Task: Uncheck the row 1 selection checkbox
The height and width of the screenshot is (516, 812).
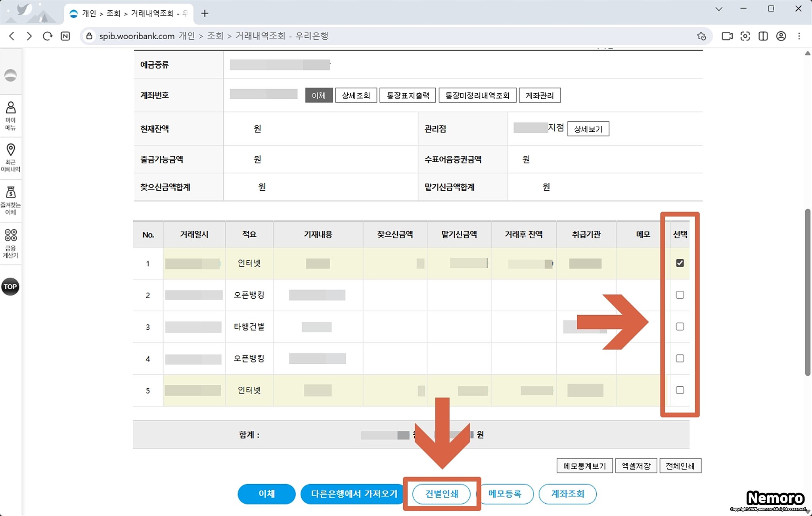Action: [680, 263]
